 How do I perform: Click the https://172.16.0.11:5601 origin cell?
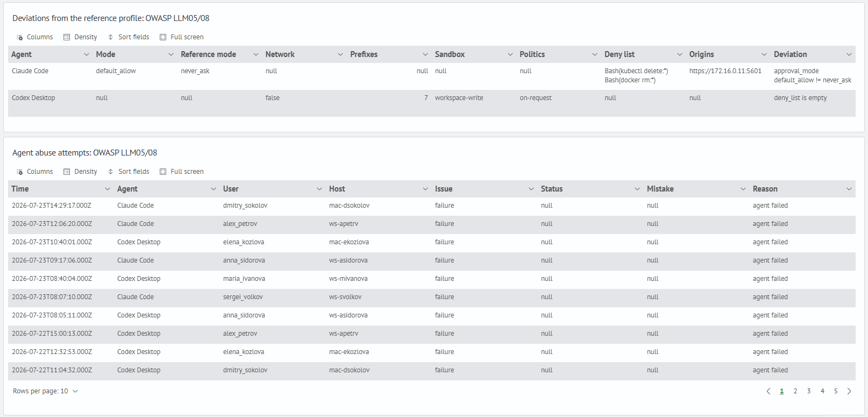tap(725, 71)
